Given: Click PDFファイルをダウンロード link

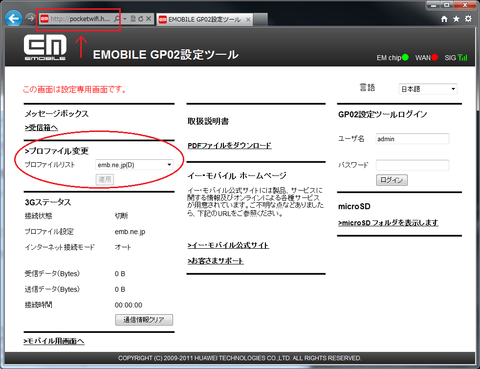Looking at the screenshot, I should coord(229,146).
